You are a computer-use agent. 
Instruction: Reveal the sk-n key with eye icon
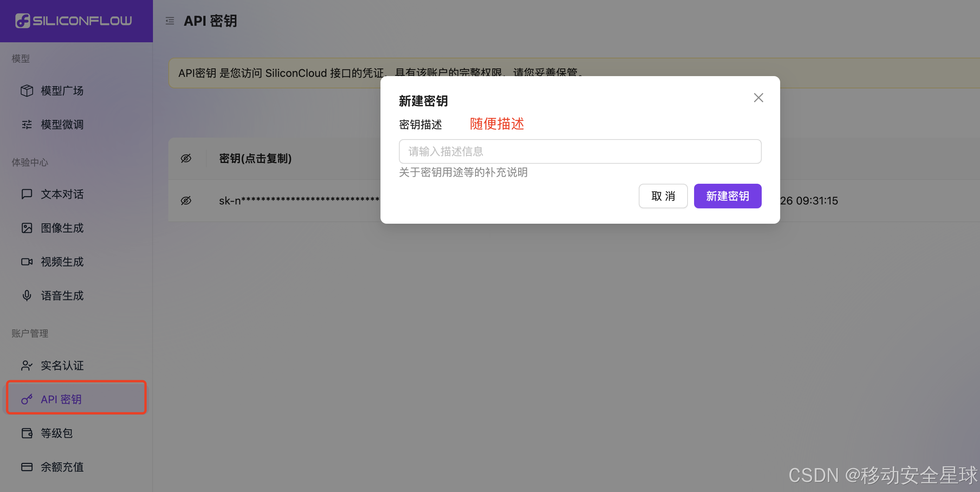coord(186,201)
